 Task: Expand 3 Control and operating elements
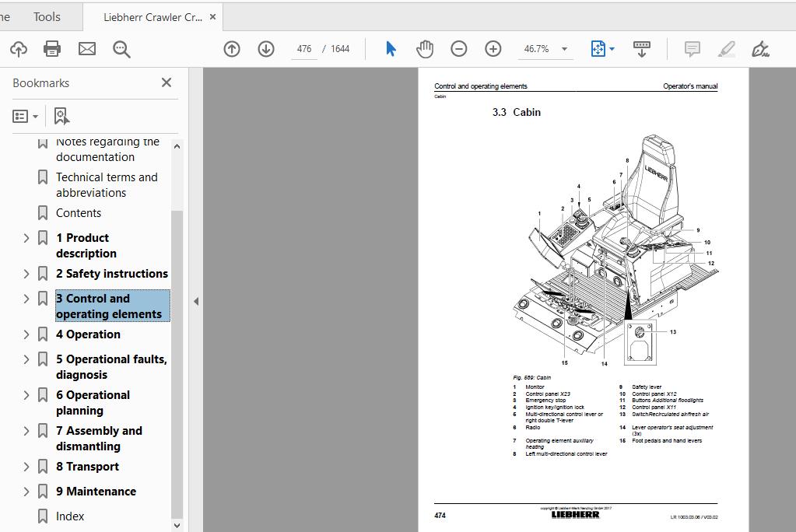[x=26, y=299]
